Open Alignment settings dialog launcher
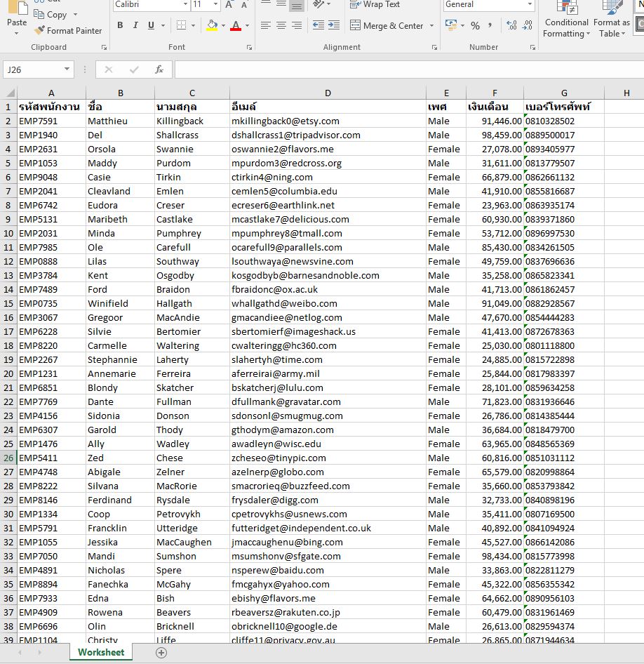This screenshot has width=644, height=664. [434, 48]
